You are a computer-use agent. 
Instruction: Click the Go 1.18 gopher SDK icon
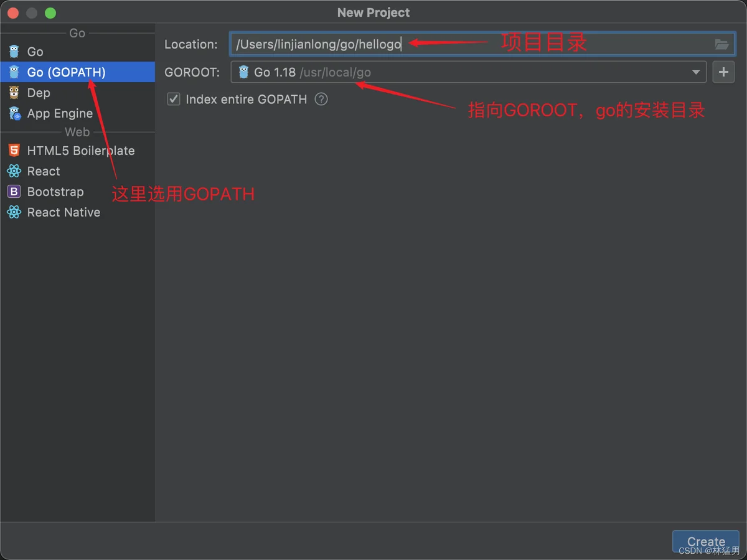[243, 72]
